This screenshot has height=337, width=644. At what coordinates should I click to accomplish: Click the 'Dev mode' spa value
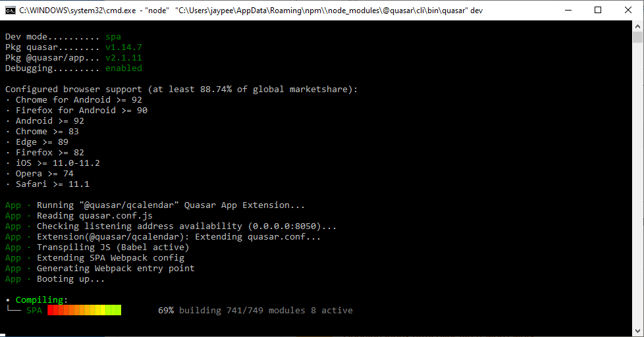pyautogui.click(x=113, y=37)
